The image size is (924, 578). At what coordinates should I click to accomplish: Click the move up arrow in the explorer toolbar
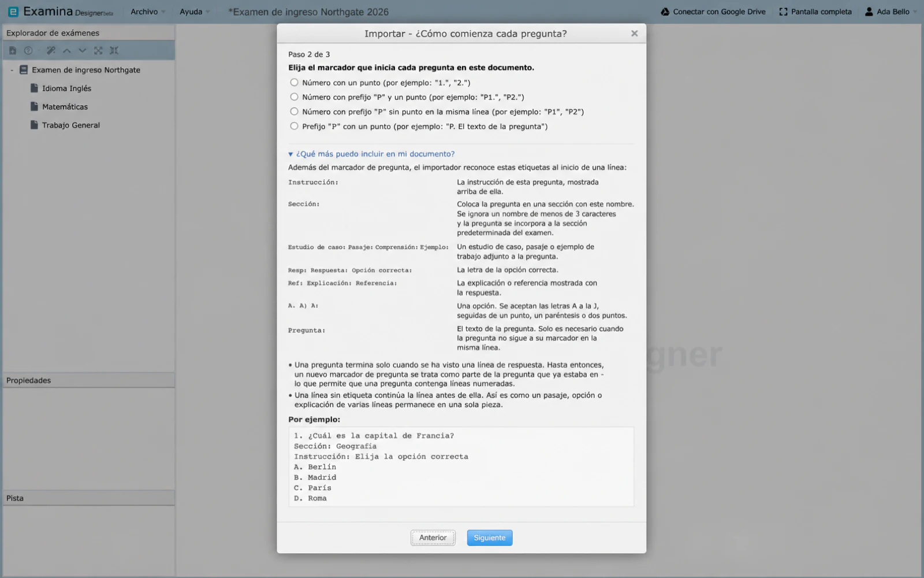[x=67, y=51]
